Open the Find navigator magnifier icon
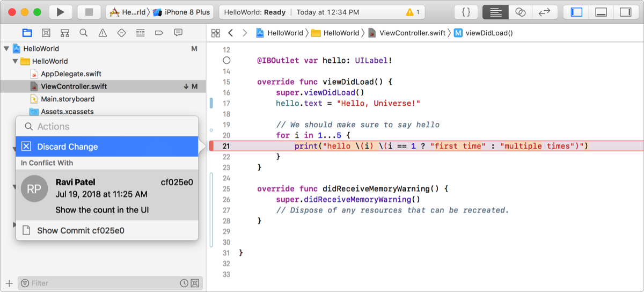Screen dimensions: 644x292 tap(84, 33)
